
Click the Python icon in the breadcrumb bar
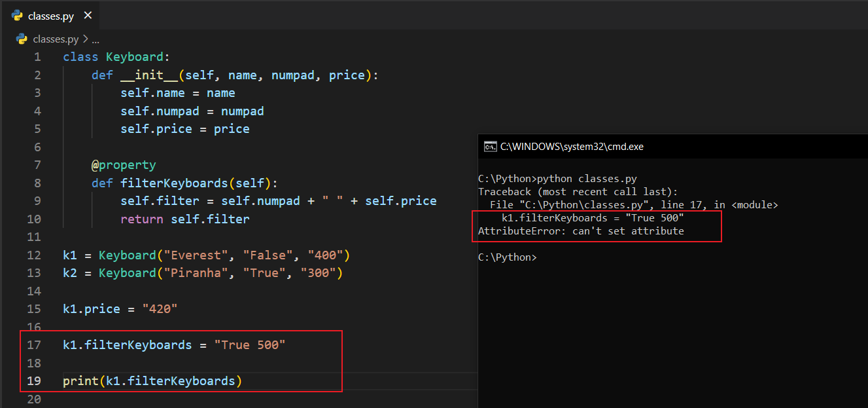[x=22, y=39]
